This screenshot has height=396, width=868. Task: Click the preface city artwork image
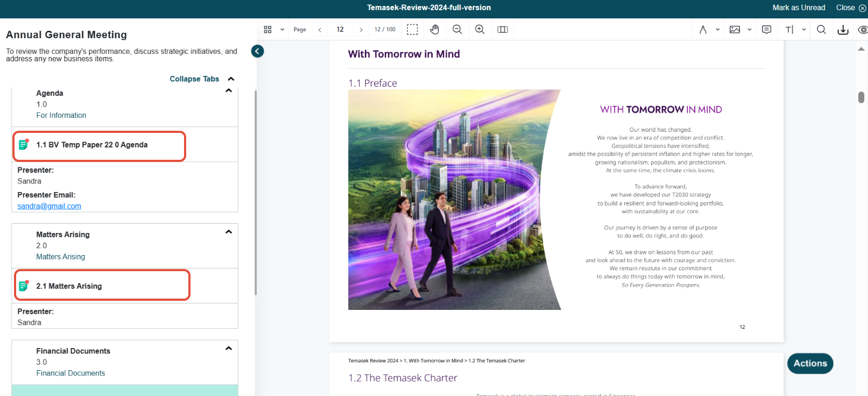tap(454, 200)
